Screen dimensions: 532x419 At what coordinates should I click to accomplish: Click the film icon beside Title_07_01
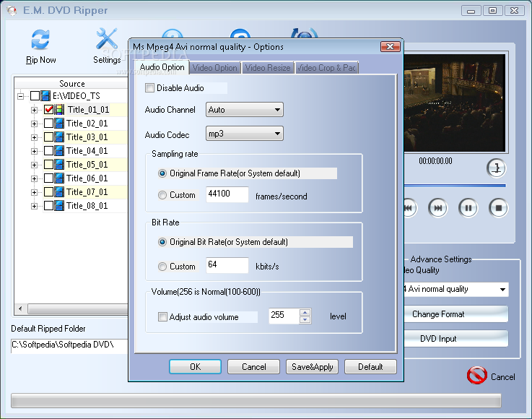[59, 192]
